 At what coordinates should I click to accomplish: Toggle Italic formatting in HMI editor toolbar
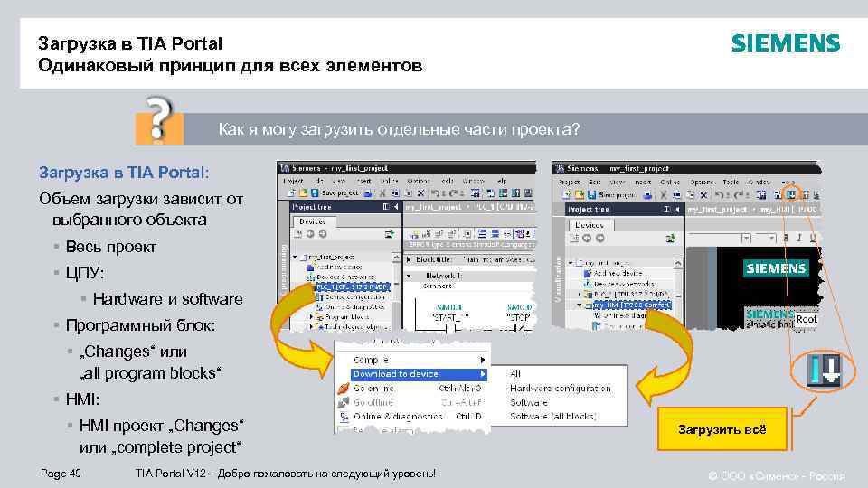tap(798, 238)
